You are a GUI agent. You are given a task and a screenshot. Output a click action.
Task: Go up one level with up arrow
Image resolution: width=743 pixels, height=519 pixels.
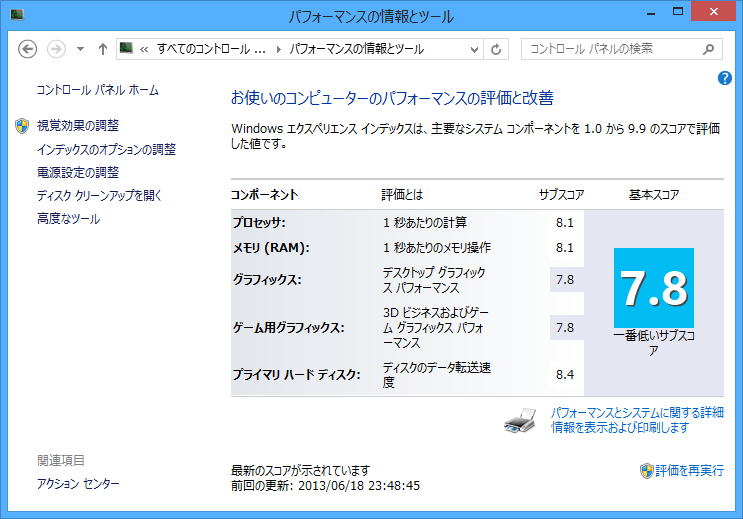click(102, 49)
